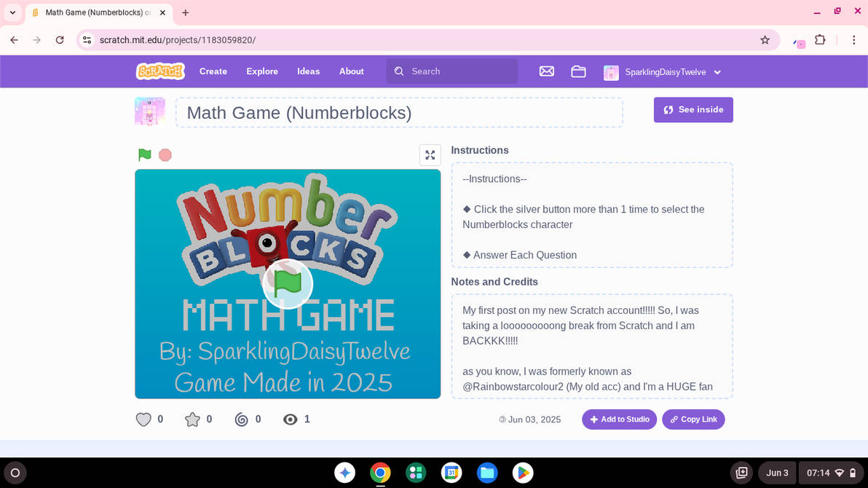This screenshot has height=488, width=868.
Task: Click the views eye icon
Action: coord(290,420)
